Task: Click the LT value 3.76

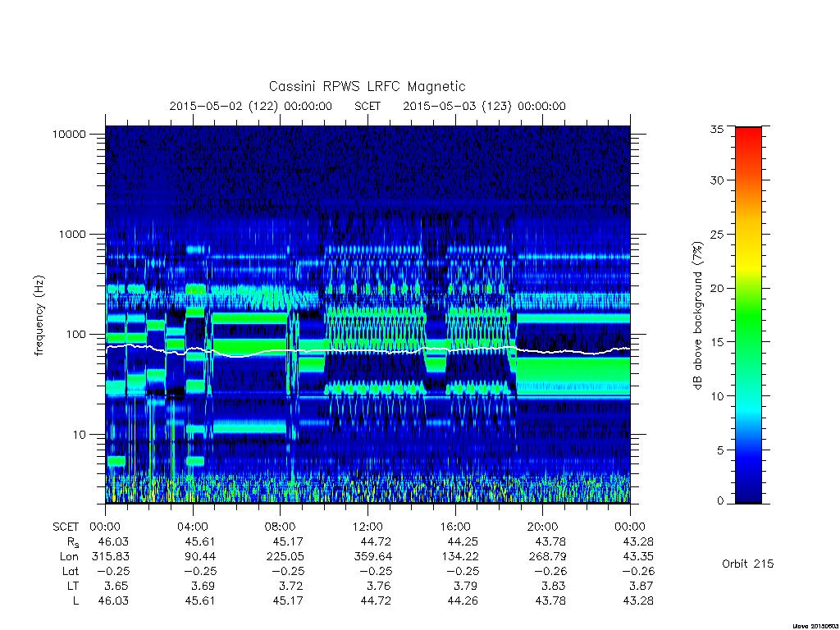Action: (x=379, y=586)
